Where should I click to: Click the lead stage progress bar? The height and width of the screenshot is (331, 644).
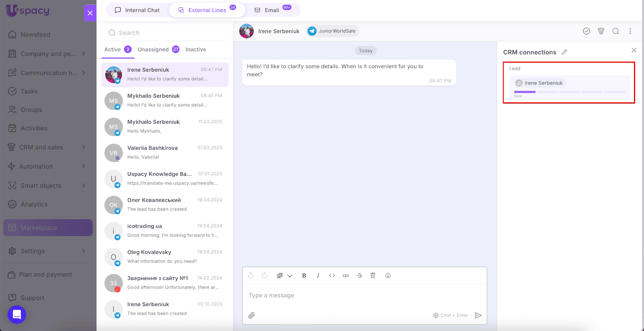click(x=569, y=92)
